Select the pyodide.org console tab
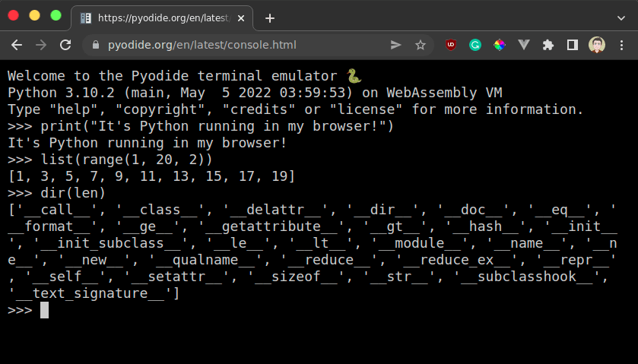The image size is (638, 364). coord(162,18)
